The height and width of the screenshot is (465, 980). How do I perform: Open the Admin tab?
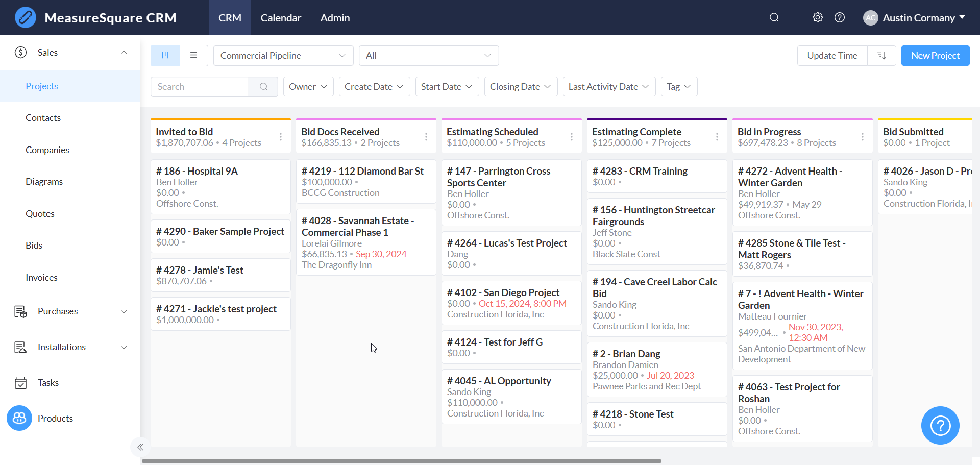click(x=335, y=17)
